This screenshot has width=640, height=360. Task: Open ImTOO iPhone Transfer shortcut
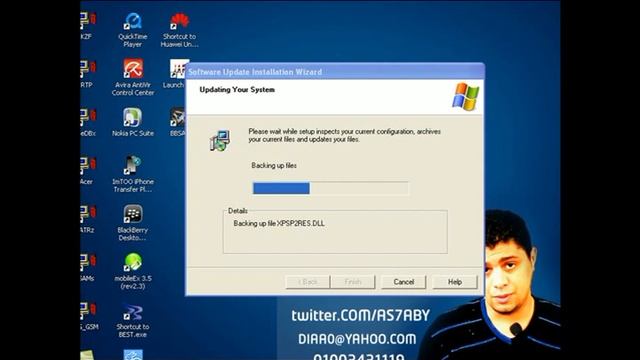point(133,174)
